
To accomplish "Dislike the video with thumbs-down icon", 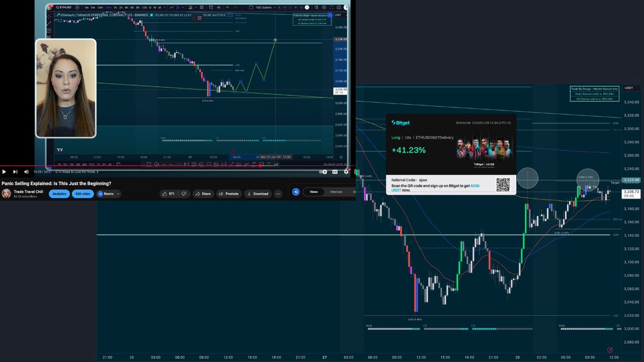I will 184,194.
